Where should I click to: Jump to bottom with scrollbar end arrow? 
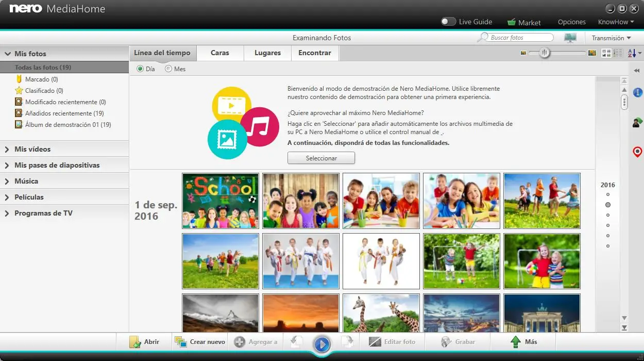click(x=624, y=328)
